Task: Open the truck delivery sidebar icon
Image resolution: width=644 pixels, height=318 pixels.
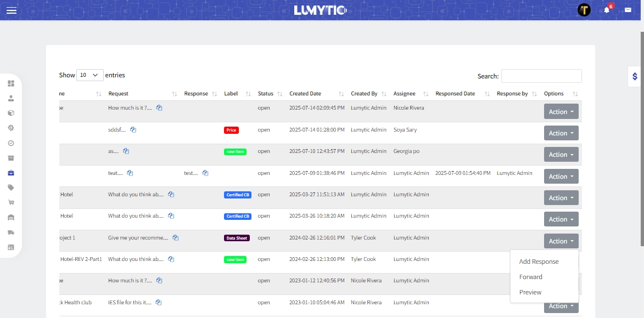Action: click(x=11, y=232)
